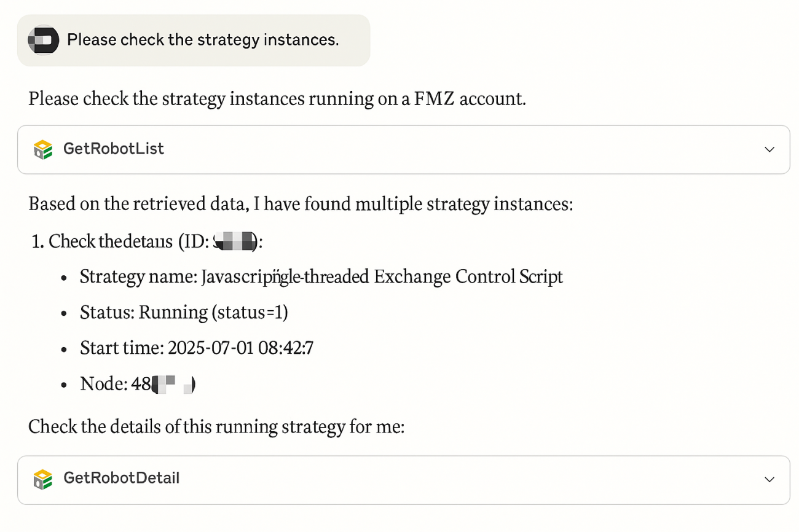
Task: Click the numbered item 'Check the details (ID'
Action: 123,241
